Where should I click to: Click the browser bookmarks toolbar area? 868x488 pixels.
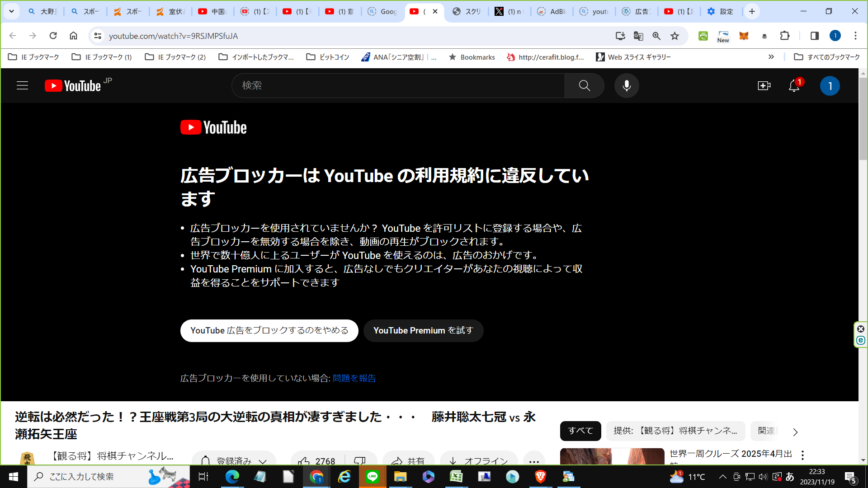434,57
